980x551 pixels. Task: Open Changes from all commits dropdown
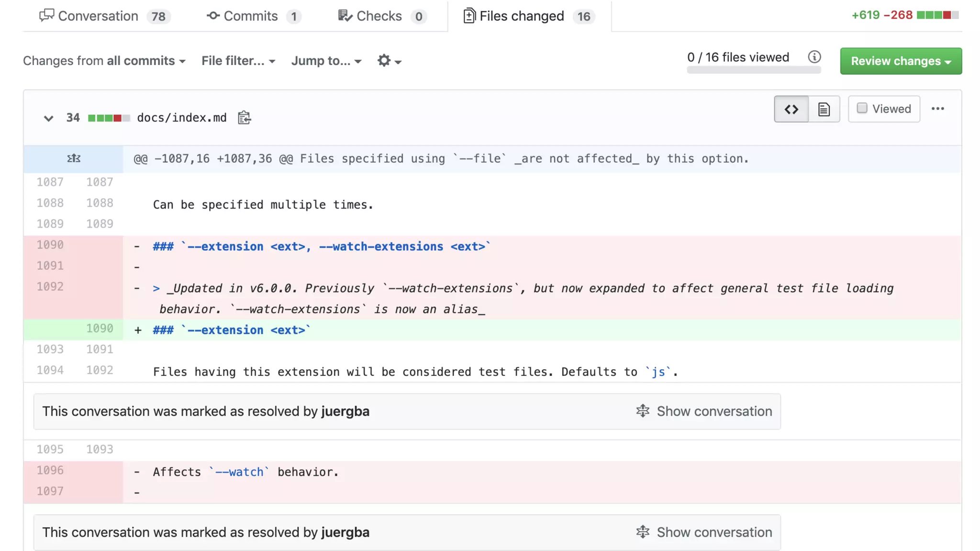(104, 61)
